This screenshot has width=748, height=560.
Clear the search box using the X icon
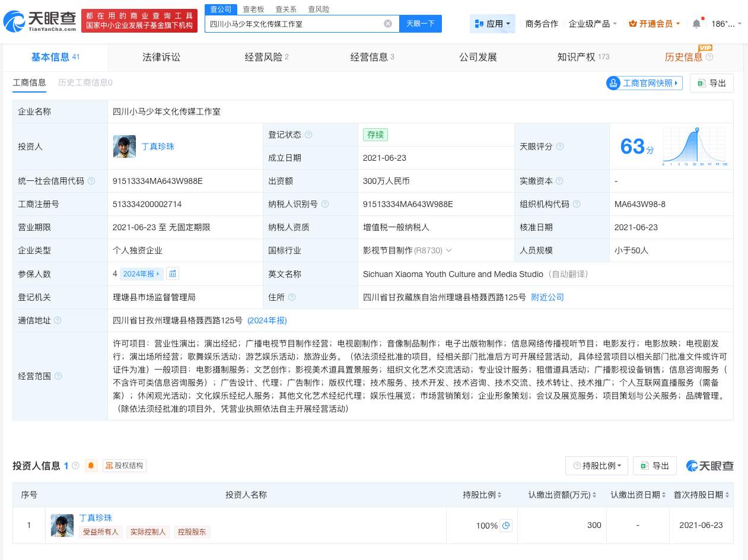point(388,23)
